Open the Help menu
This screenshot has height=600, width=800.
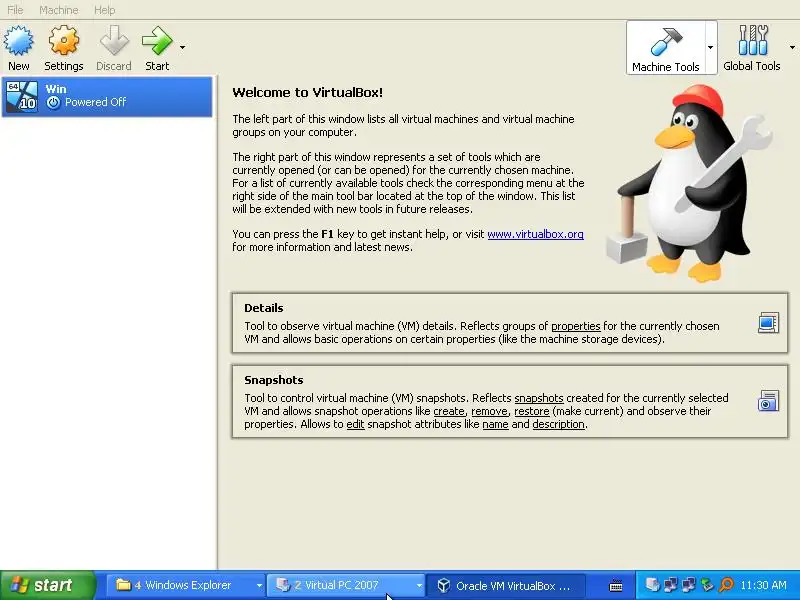105,10
